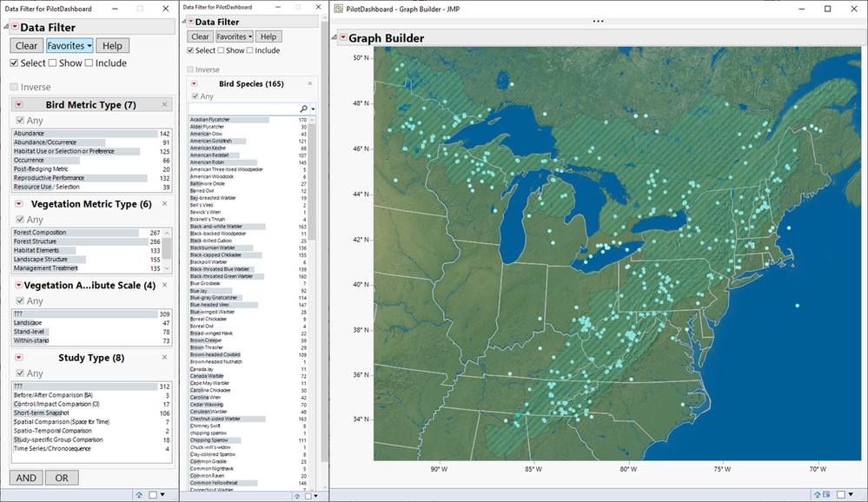Enable Include checkbox above Bird Metric Type
The height and width of the screenshot is (502, 868).
click(89, 63)
